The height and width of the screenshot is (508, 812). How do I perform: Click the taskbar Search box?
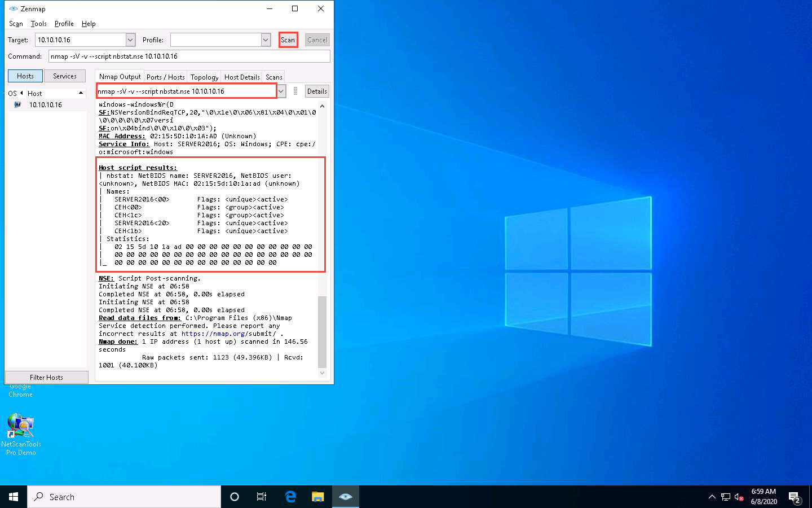[124, 497]
